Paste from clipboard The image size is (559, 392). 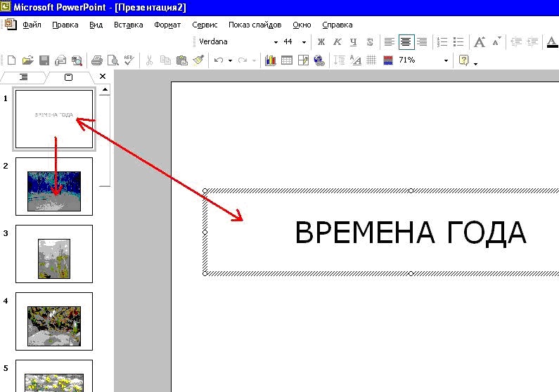click(182, 60)
